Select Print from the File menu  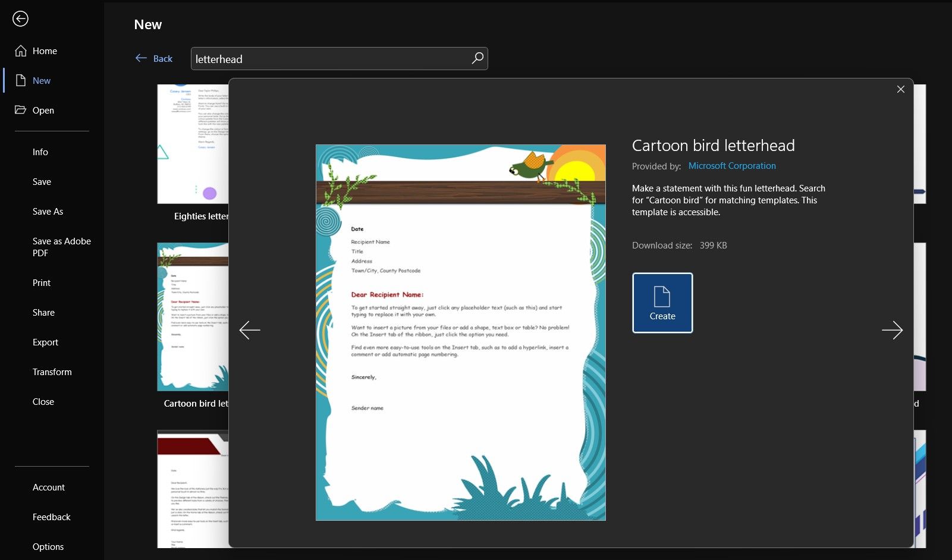[41, 282]
